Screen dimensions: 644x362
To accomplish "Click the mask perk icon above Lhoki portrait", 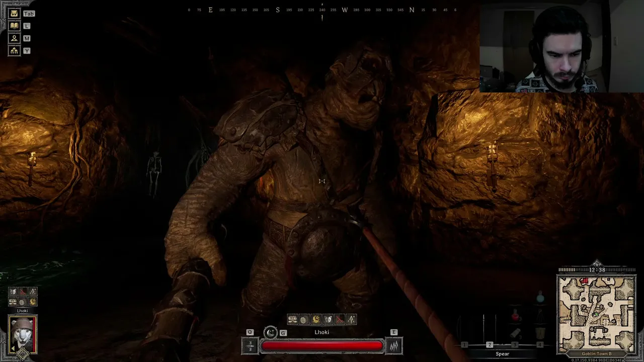I will [13, 292].
